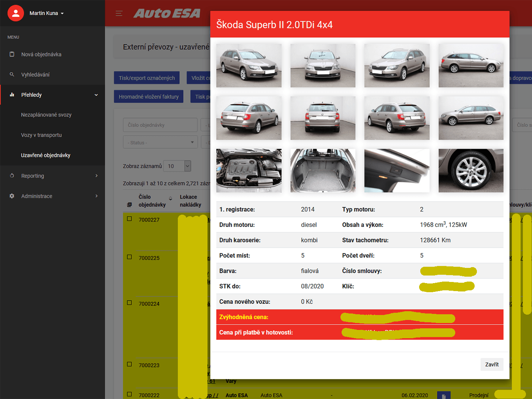Open the rear-left view car photo
Viewport: 532px width, 399px height.
tap(249, 118)
